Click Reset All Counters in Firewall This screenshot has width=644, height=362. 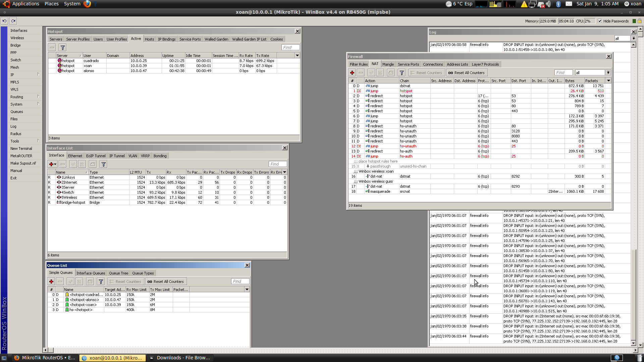click(466, 73)
